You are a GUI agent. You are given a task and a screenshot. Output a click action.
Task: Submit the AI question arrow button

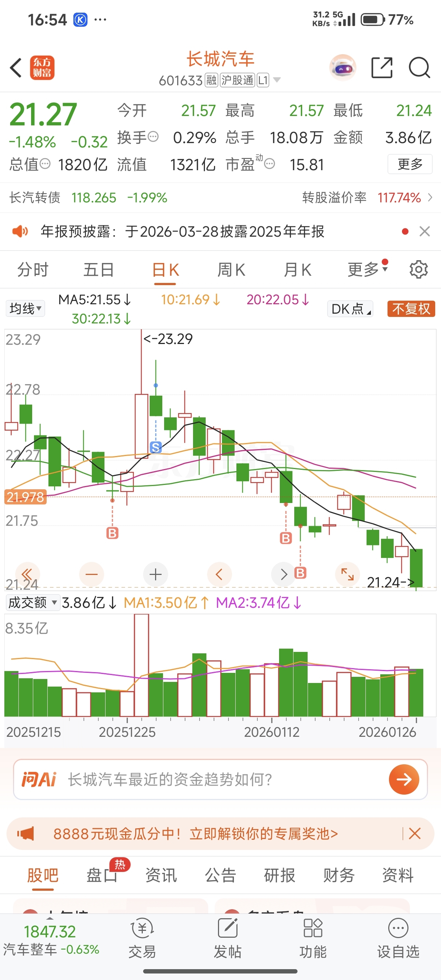pos(404,779)
